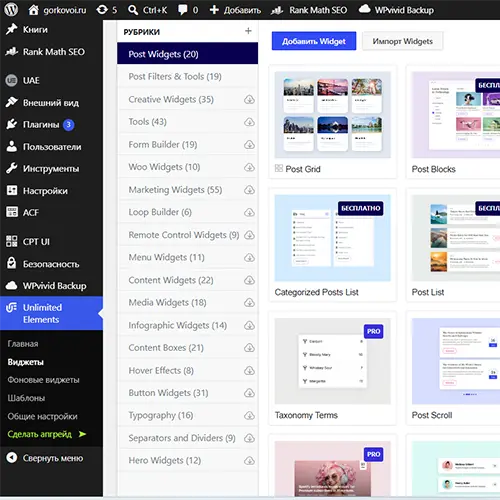Open the Добавить dropdown in the admin bar

[x=235, y=10]
